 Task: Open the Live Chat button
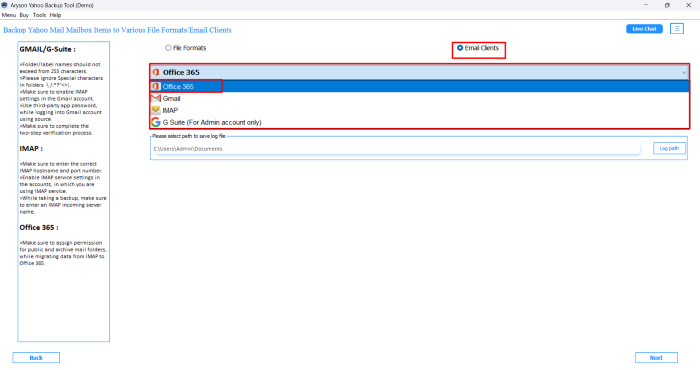pos(644,29)
